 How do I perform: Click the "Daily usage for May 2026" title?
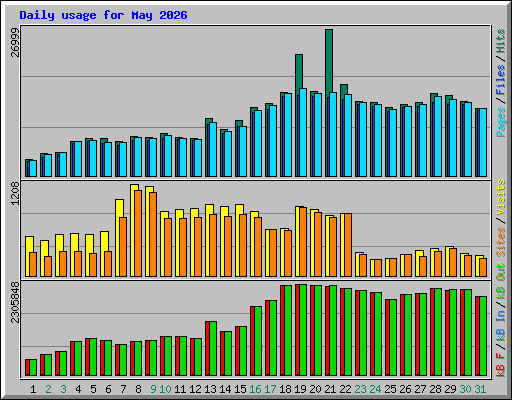click(103, 15)
